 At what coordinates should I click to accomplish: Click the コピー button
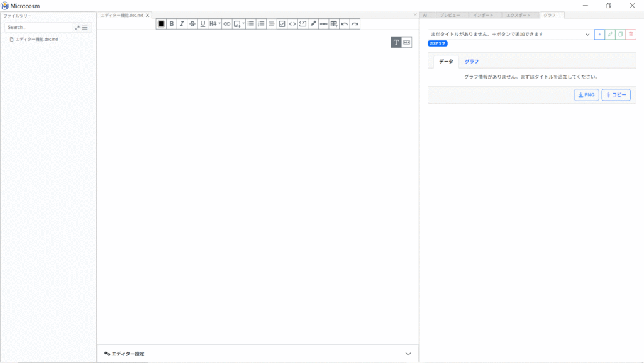(x=616, y=95)
